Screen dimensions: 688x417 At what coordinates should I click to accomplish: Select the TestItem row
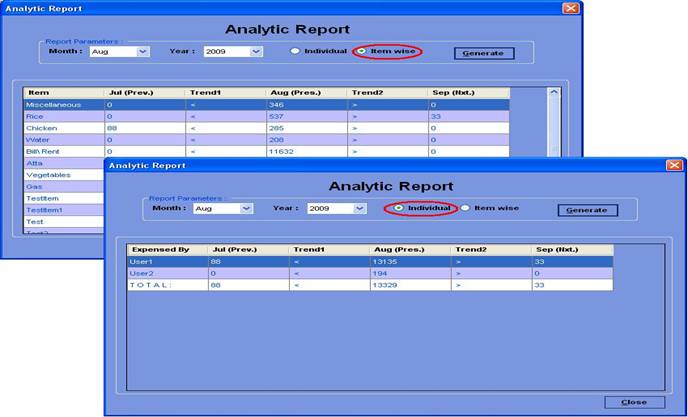(64, 198)
